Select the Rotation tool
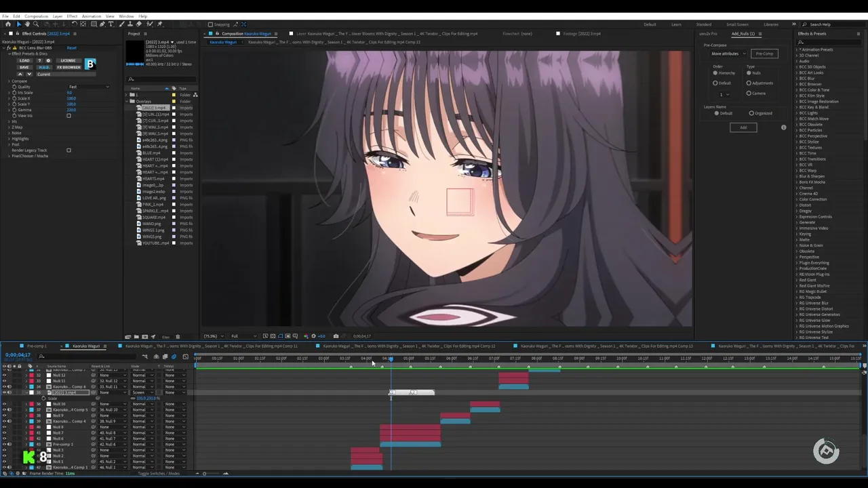The height and width of the screenshot is (488, 868). [75, 24]
